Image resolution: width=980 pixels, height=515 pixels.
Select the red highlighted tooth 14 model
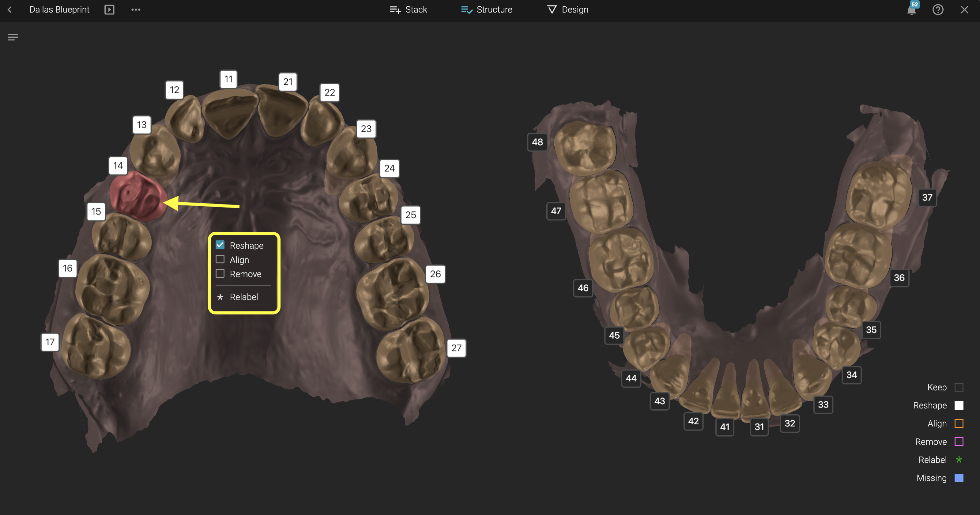(138, 196)
